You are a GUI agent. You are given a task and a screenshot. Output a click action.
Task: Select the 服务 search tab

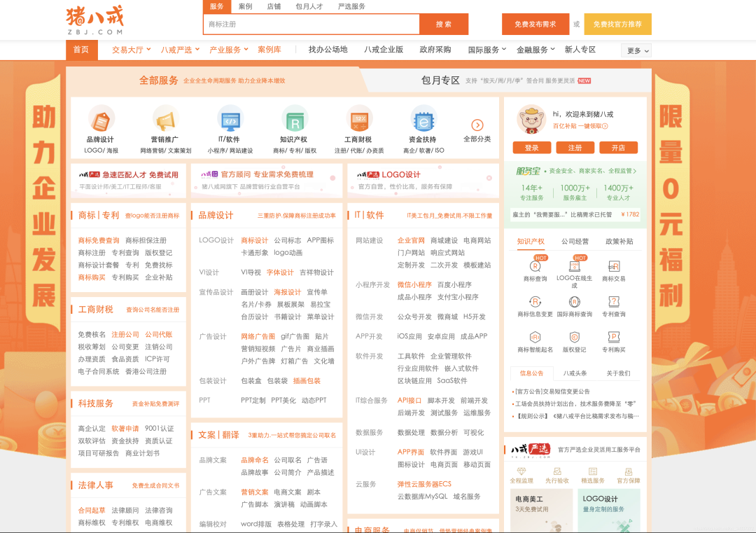[x=217, y=7]
